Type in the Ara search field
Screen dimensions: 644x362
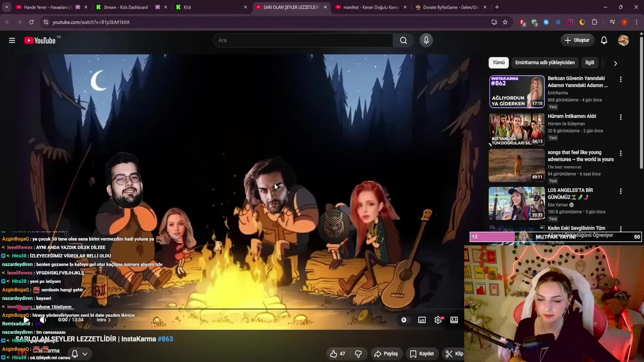303,40
